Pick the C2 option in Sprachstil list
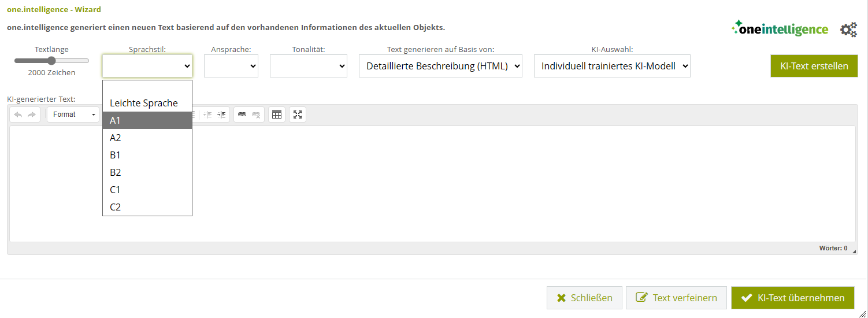Screen dimensions: 868x318 [x=116, y=207]
